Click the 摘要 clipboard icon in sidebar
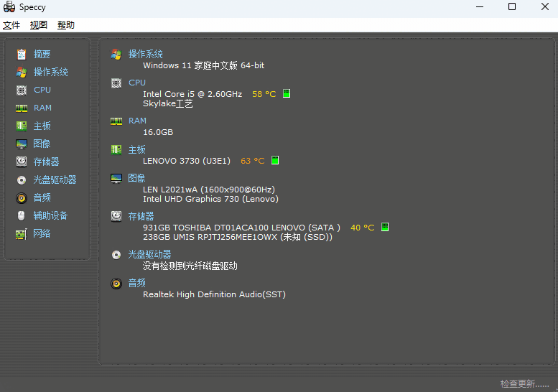Viewport: 558px width, 392px height. (22, 54)
